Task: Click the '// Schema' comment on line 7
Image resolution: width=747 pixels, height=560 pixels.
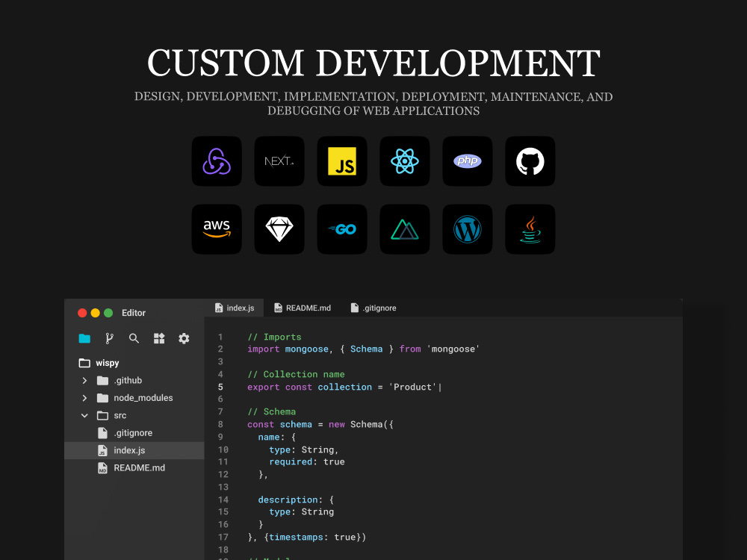Action: (x=272, y=411)
